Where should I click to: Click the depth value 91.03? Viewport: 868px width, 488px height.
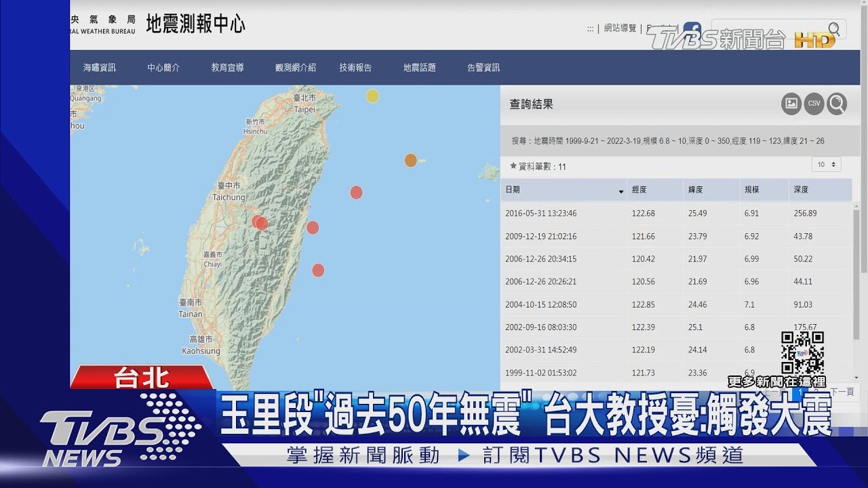(803, 305)
